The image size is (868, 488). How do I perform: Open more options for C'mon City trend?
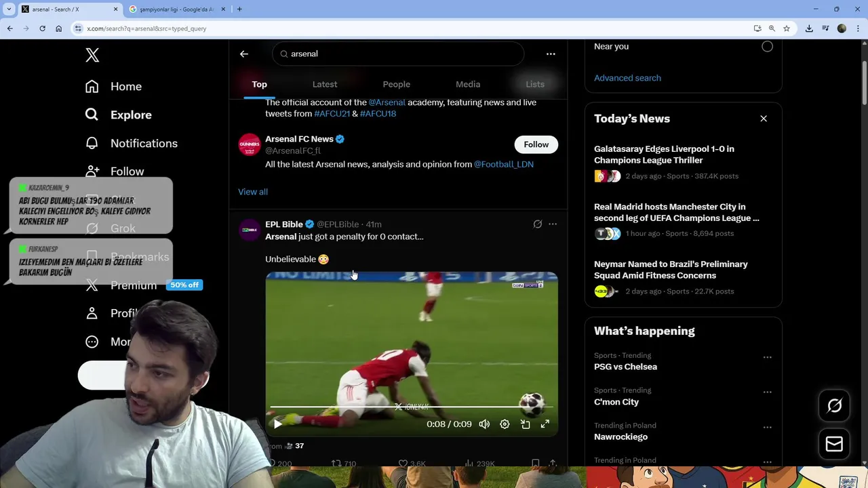pyautogui.click(x=767, y=392)
